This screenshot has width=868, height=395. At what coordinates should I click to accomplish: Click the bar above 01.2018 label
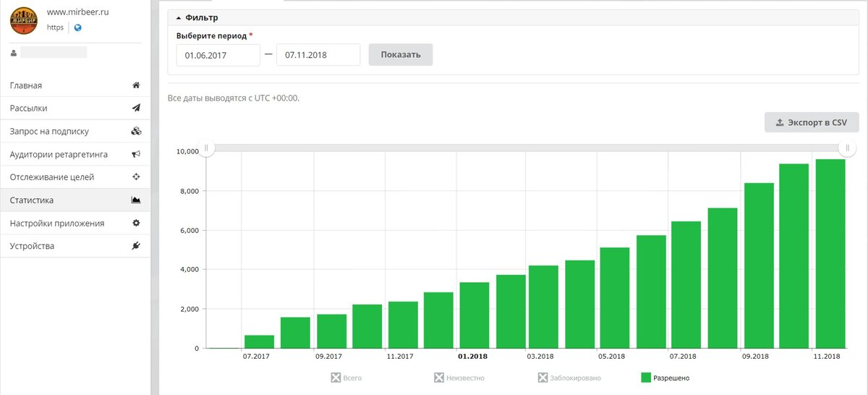[474, 315]
